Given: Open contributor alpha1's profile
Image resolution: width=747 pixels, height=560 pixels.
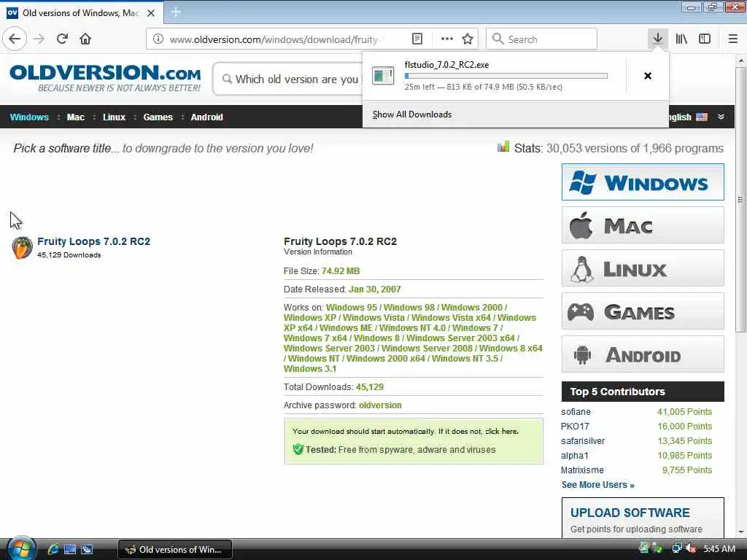Looking at the screenshot, I should coord(575,456).
